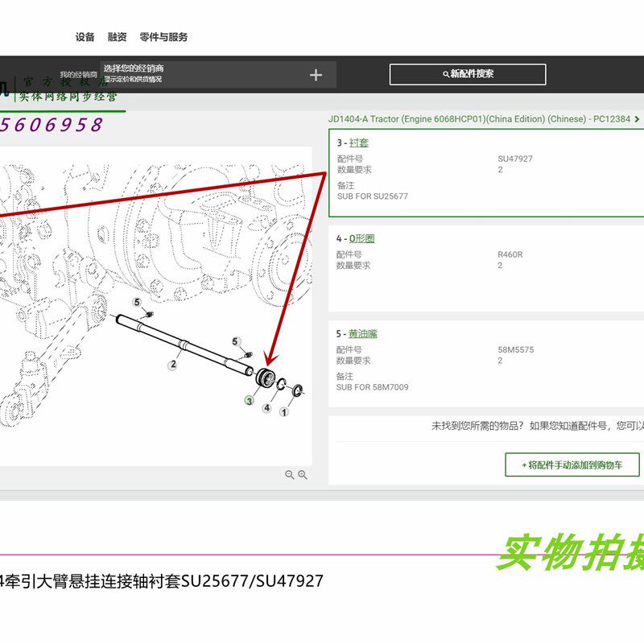Open the 衬套 part link

click(358, 143)
